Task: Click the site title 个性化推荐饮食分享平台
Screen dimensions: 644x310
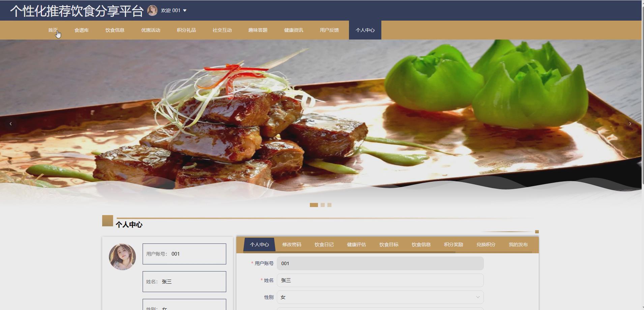Action: click(77, 11)
